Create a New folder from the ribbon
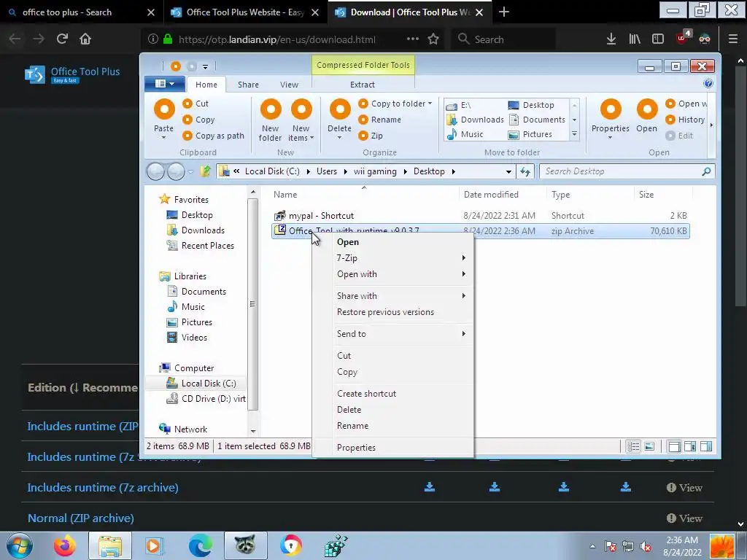Image resolution: width=747 pixels, height=560 pixels. tap(270, 120)
